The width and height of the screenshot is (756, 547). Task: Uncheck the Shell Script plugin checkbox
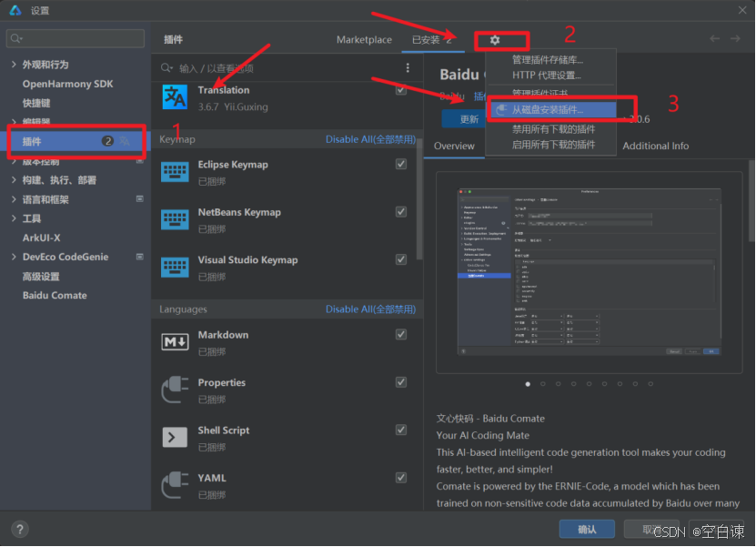tap(401, 430)
